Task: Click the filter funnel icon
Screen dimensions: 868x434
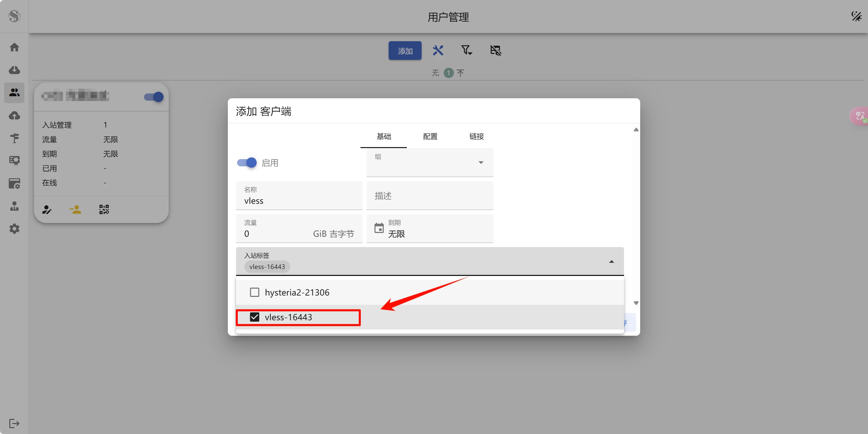Action: (466, 51)
